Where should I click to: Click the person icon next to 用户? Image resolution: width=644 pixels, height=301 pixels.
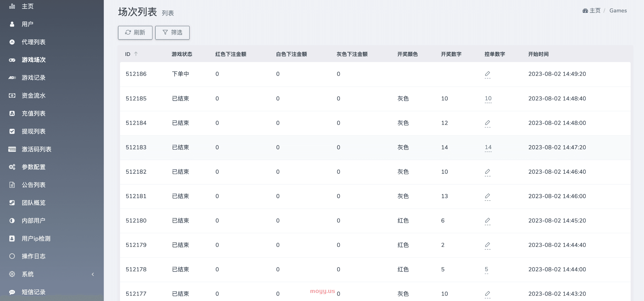pyautogui.click(x=12, y=24)
